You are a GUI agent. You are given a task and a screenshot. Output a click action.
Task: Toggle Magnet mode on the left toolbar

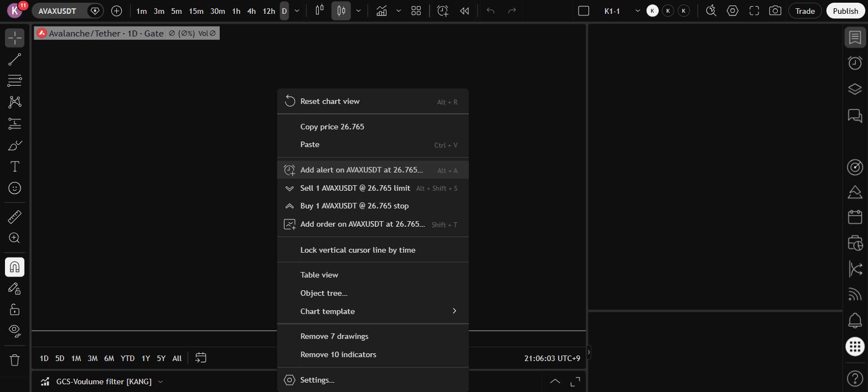pos(15,267)
